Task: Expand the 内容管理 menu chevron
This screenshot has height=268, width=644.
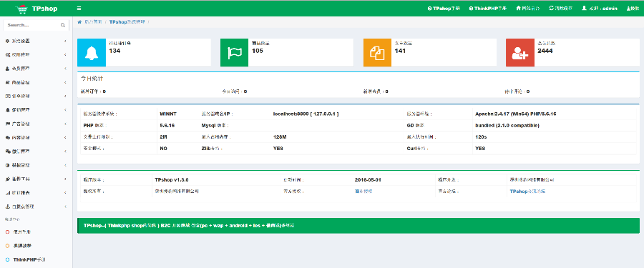Action: [x=65, y=137]
